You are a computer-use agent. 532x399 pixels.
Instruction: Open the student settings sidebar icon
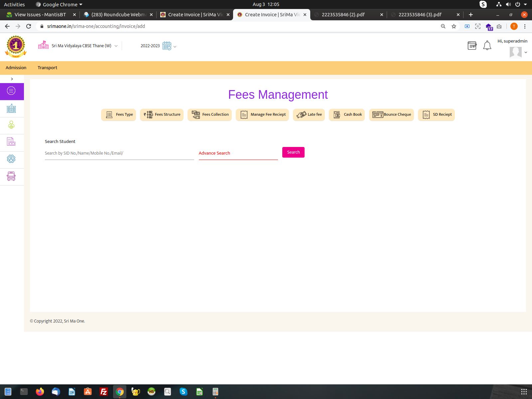click(x=11, y=125)
